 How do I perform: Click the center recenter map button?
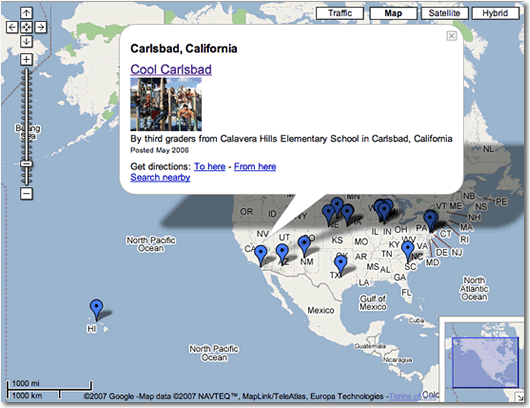(26, 27)
